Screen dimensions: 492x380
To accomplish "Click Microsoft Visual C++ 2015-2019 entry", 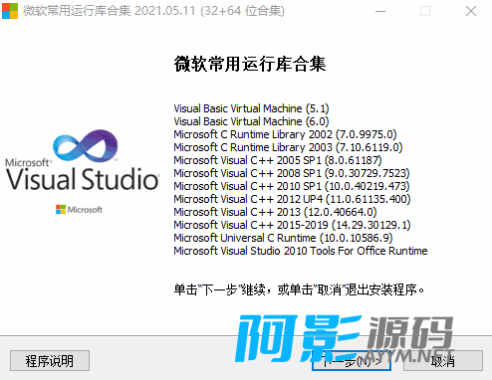I will point(292,225).
